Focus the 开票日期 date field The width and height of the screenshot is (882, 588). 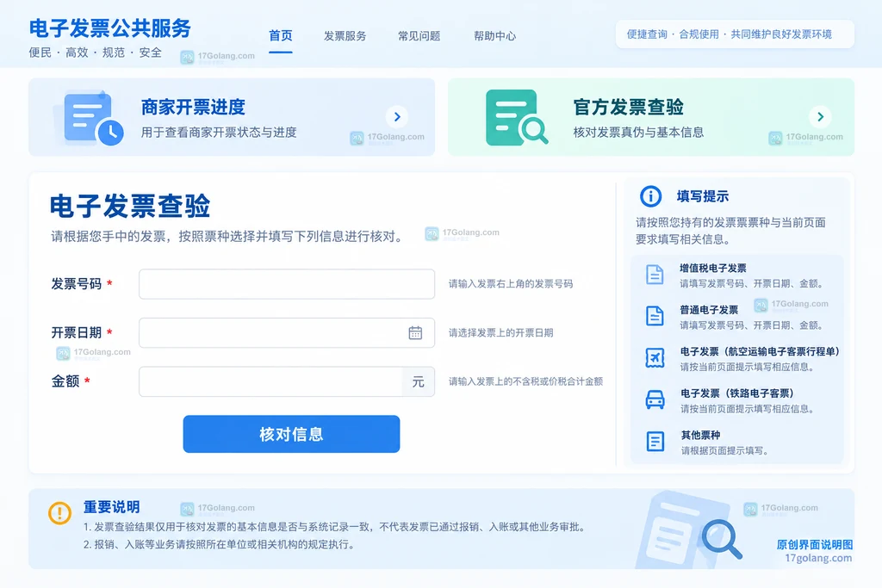(287, 333)
